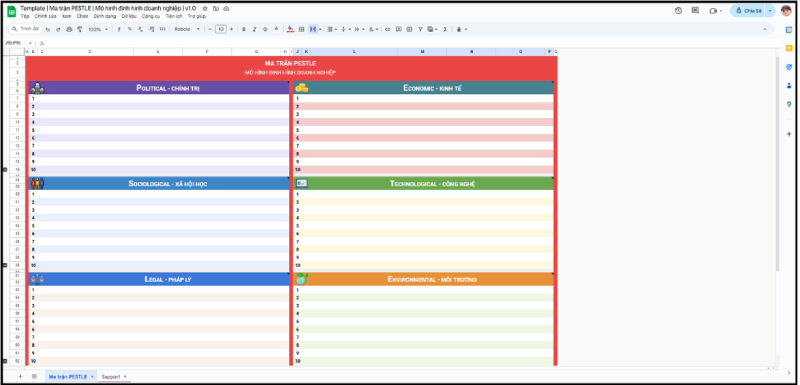Increase decimal places icon
The image size is (800, 385).
151,30
